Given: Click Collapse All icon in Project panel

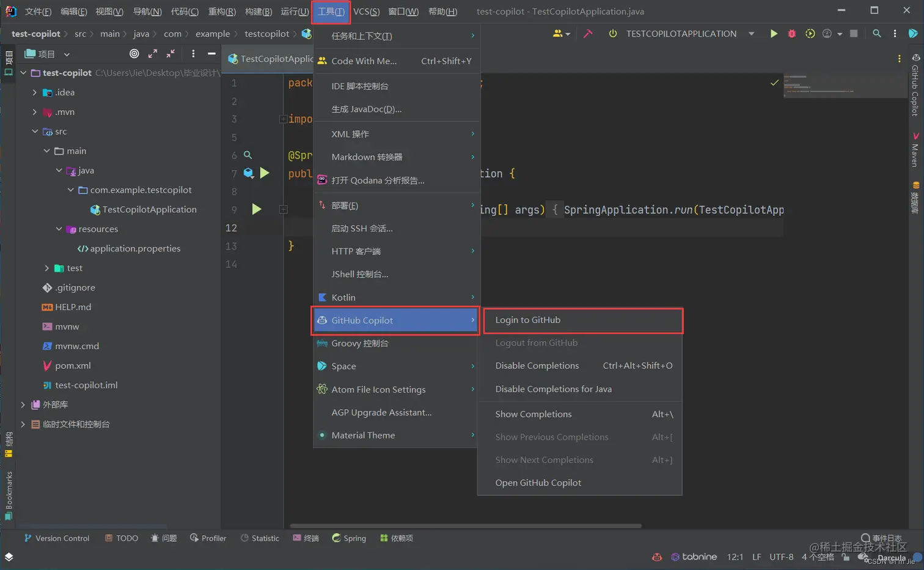Looking at the screenshot, I should (170, 54).
